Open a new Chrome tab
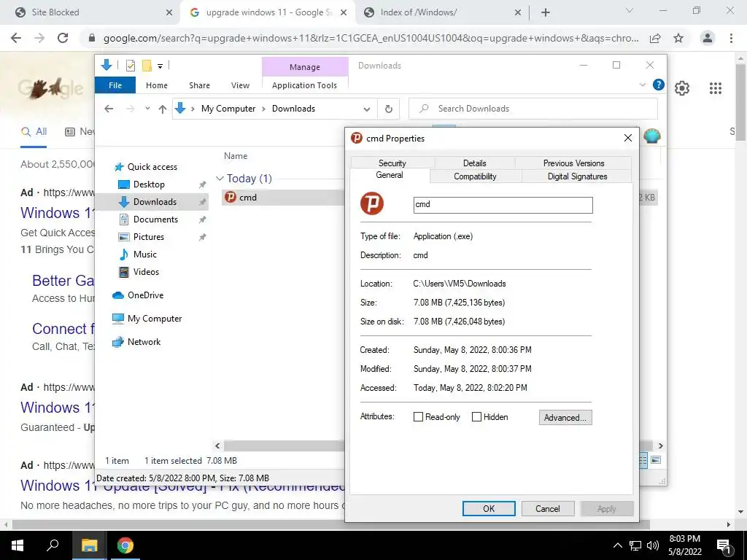This screenshot has width=747, height=560. [546, 12]
